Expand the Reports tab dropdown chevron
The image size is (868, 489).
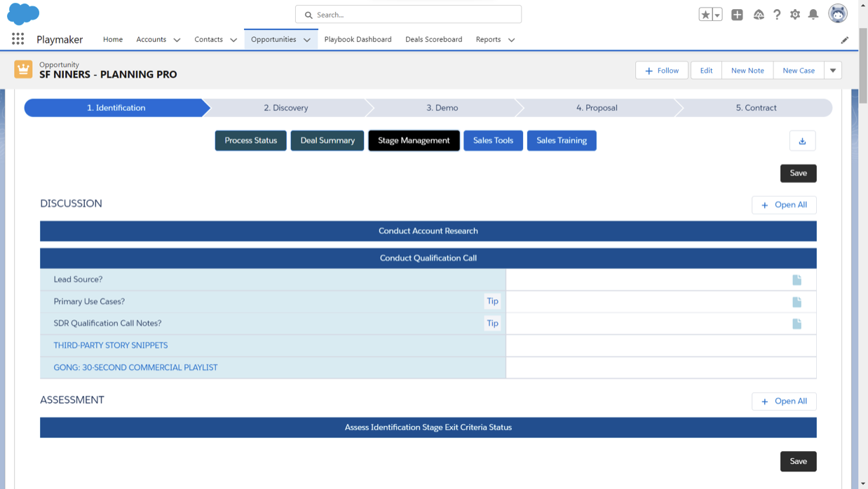point(511,40)
